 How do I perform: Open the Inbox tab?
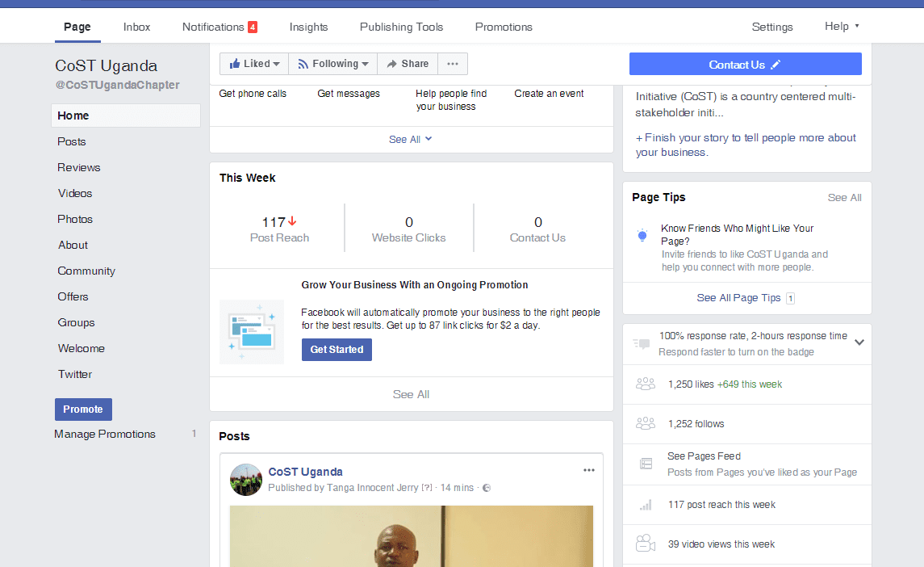click(136, 27)
